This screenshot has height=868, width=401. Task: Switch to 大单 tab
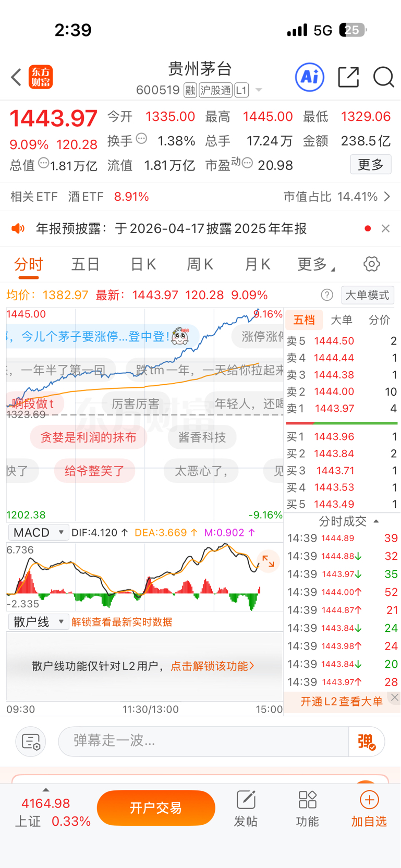point(342,320)
